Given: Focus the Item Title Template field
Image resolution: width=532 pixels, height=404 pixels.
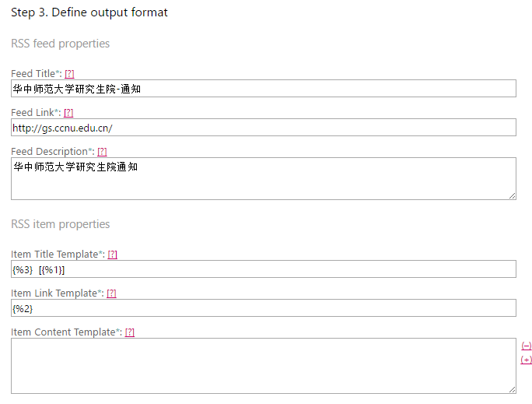Looking at the screenshot, I should coord(263,269).
